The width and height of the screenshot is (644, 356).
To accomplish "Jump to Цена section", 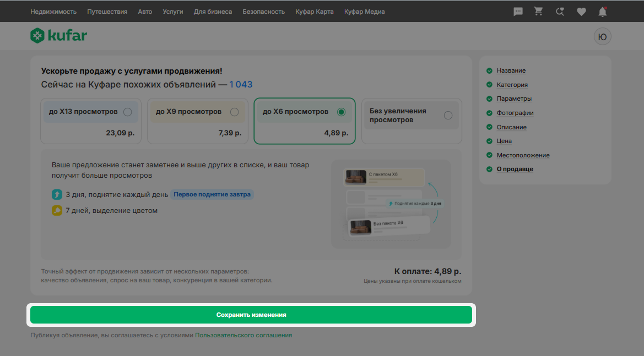I will click(504, 141).
